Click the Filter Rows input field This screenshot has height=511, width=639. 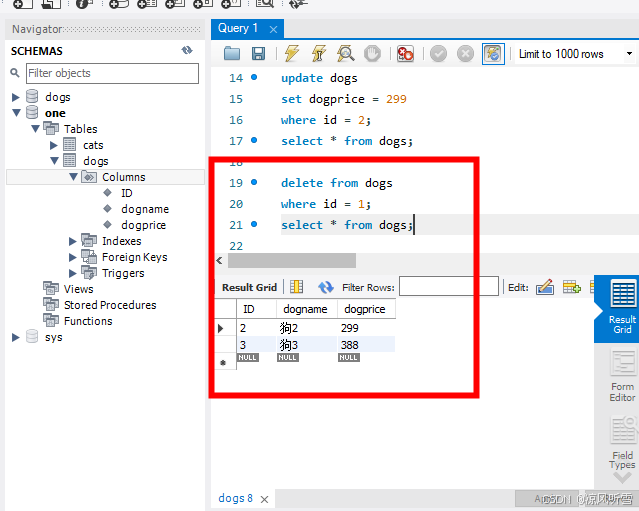click(449, 286)
